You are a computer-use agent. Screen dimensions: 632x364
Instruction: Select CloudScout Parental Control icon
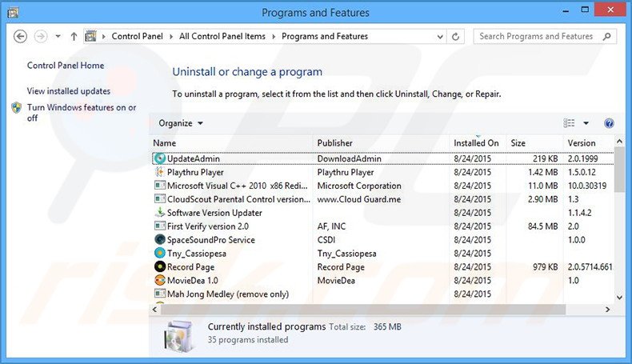[x=160, y=199]
